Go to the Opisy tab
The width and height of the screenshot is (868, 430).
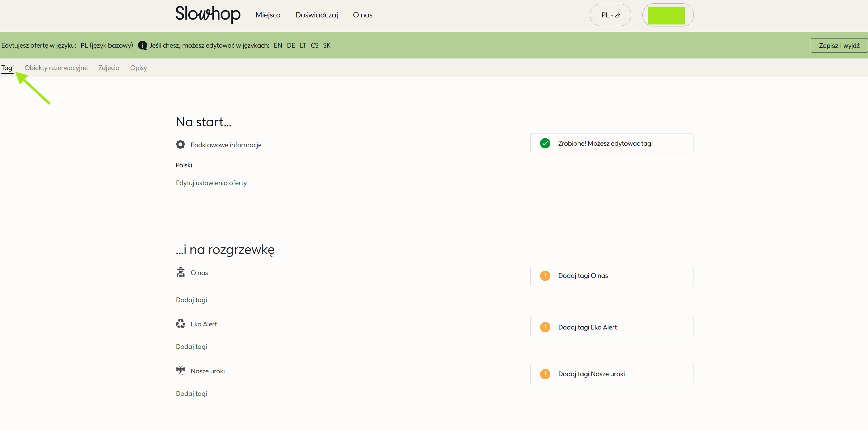[x=138, y=68]
